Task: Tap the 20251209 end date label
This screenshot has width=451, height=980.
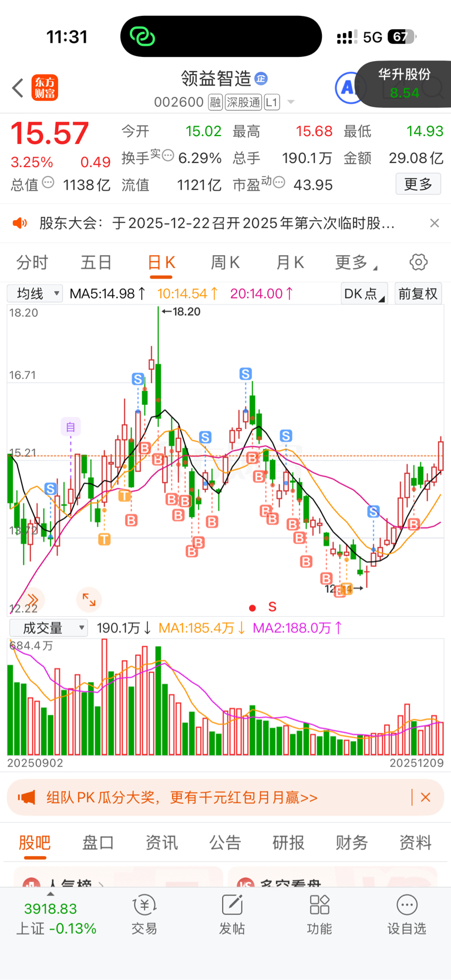Action: coord(416,763)
